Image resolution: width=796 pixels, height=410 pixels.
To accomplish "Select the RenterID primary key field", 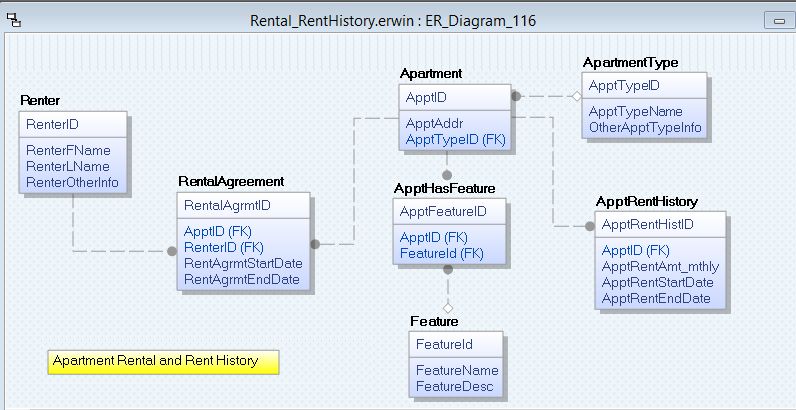I will (52, 124).
